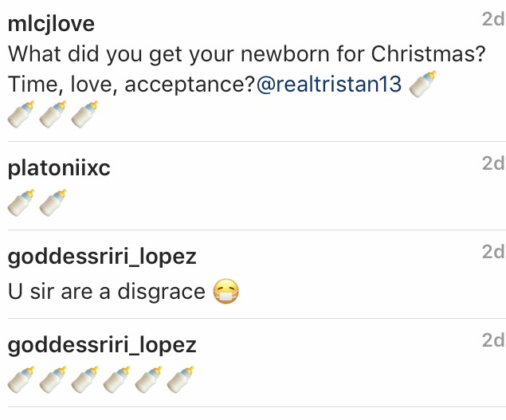Image resolution: width=506 pixels, height=420 pixels.
Task: Tap the baby bottle emoji right after @realtristan13
Action: (x=422, y=85)
